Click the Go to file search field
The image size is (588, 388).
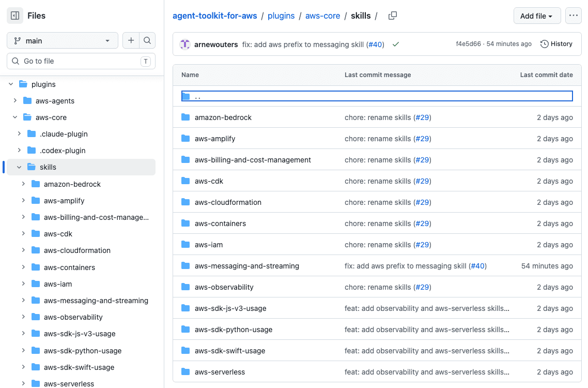(81, 61)
